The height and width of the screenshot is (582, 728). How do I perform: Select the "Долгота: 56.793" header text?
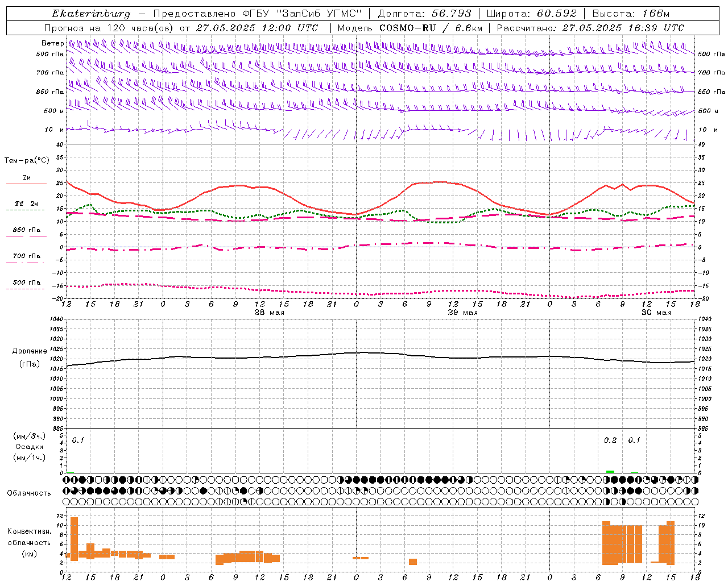click(x=424, y=14)
